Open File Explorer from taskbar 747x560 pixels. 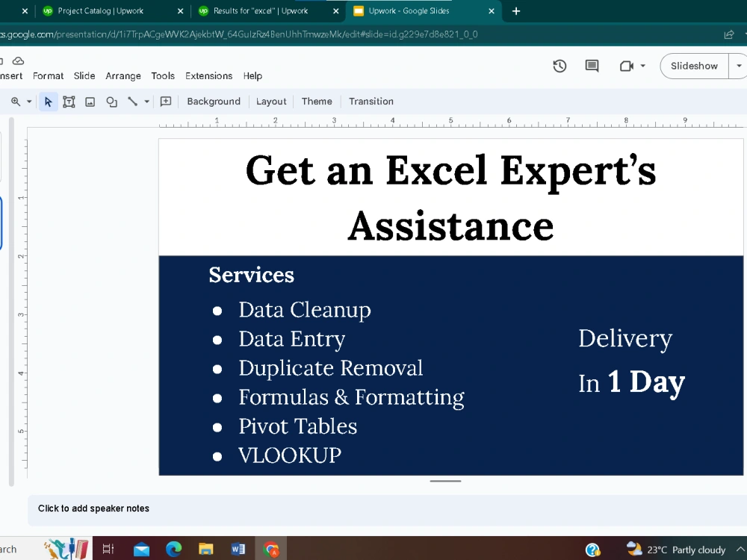tap(206, 549)
